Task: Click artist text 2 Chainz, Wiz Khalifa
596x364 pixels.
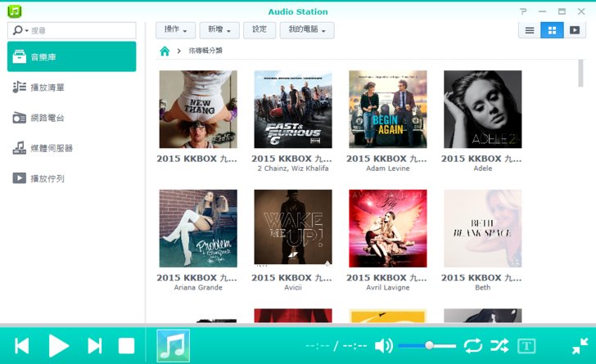Action: pos(293,169)
